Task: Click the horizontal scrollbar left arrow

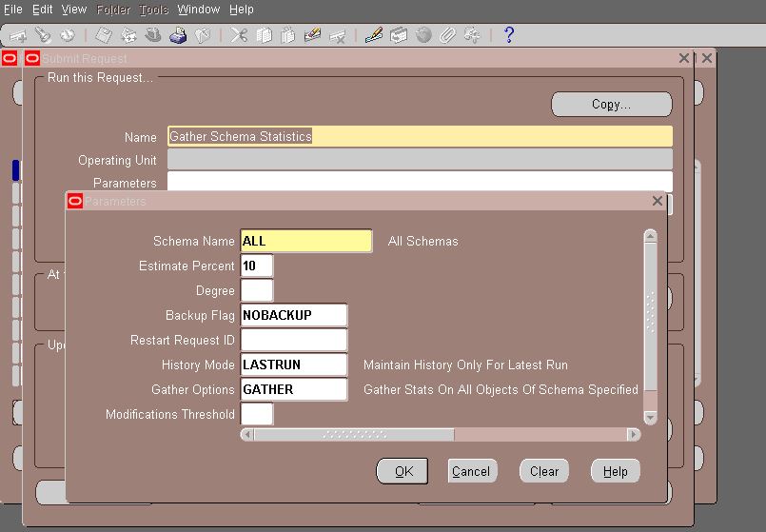Action: coord(247,434)
